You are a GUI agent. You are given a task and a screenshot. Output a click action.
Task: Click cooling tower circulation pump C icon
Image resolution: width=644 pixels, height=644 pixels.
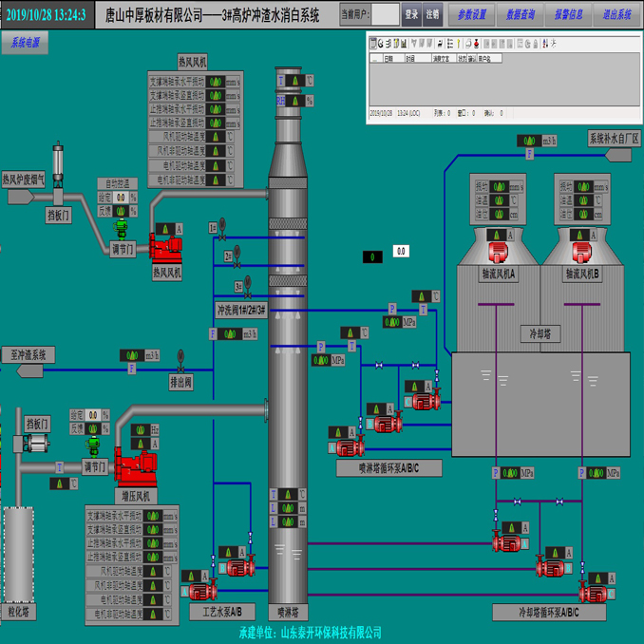(593, 593)
